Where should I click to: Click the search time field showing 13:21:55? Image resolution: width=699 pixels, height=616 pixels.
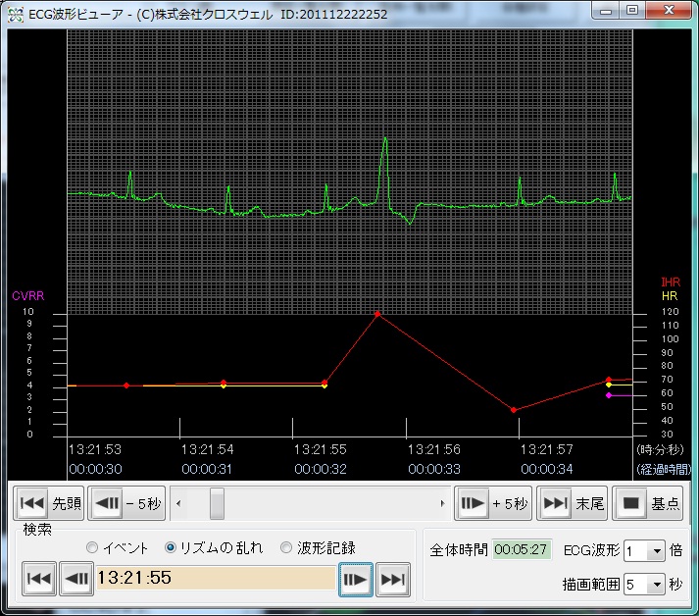click(x=216, y=579)
